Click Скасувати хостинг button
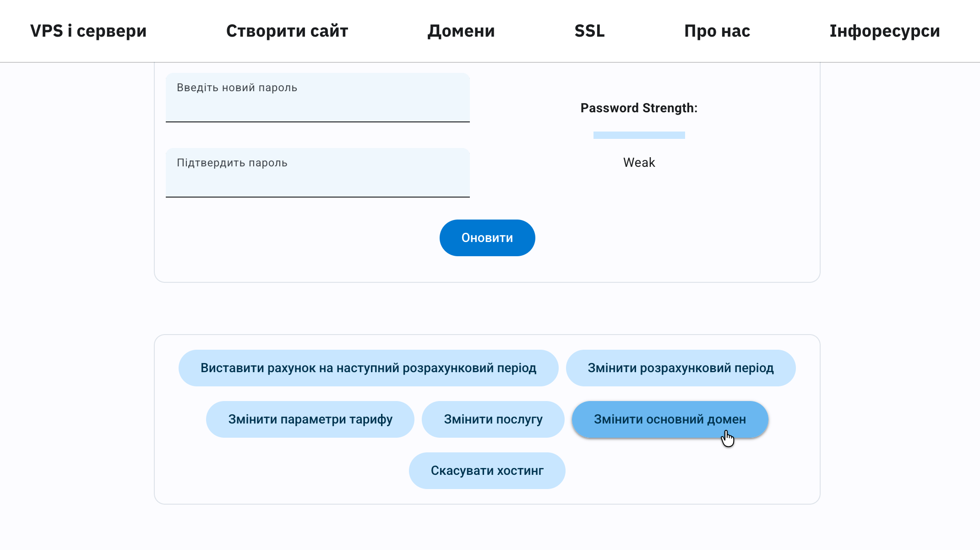Image resolution: width=980 pixels, height=550 pixels. coord(487,471)
